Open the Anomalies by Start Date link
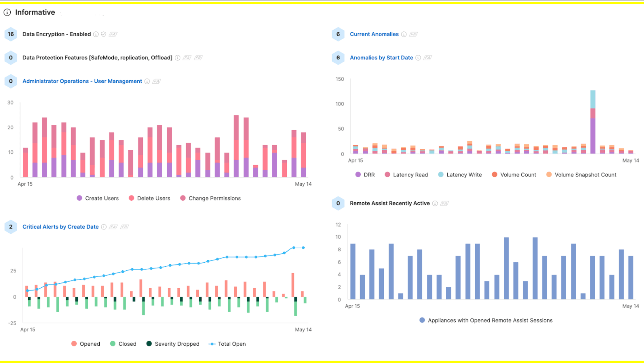 (381, 58)
